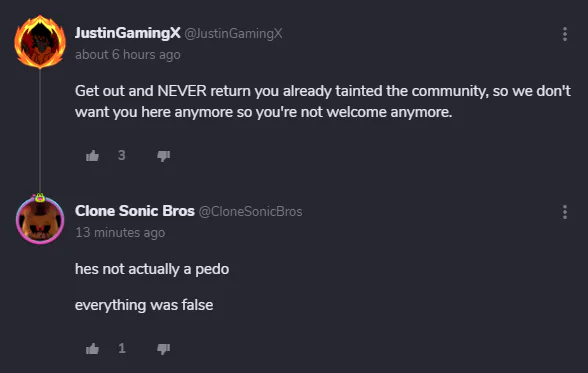Click the @CloneSonicBros handle
Screen dimensions: 588x373
click(250, 212)
